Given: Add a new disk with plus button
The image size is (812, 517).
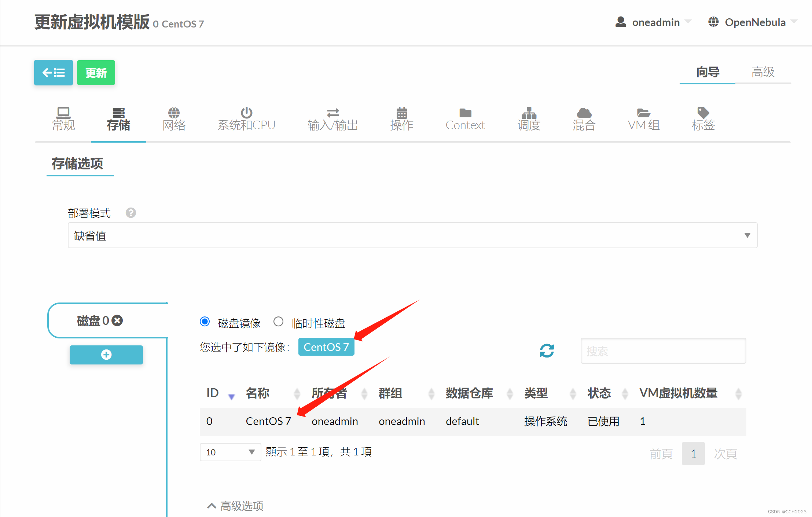Looking at the screenshot, I should click(x=106, y=355).
